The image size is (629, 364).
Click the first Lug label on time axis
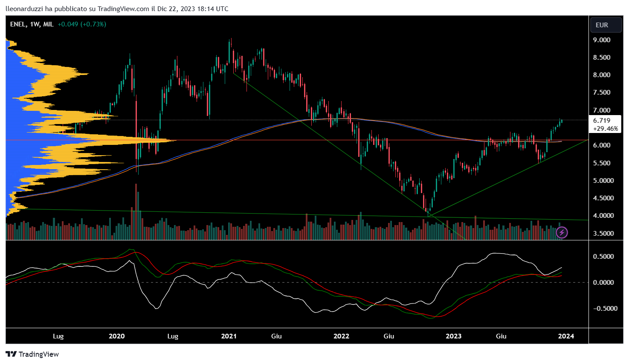pyautogui.click(x=58, y=336)
